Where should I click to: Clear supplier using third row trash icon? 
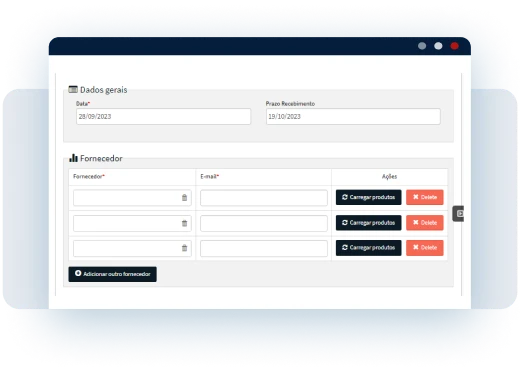point(184,248)
